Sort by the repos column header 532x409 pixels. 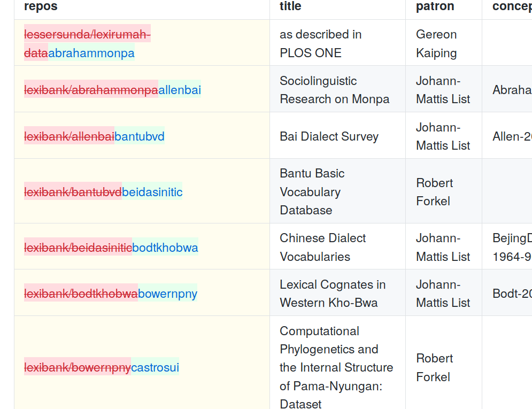pyautogui.click(x=41, y=6)
